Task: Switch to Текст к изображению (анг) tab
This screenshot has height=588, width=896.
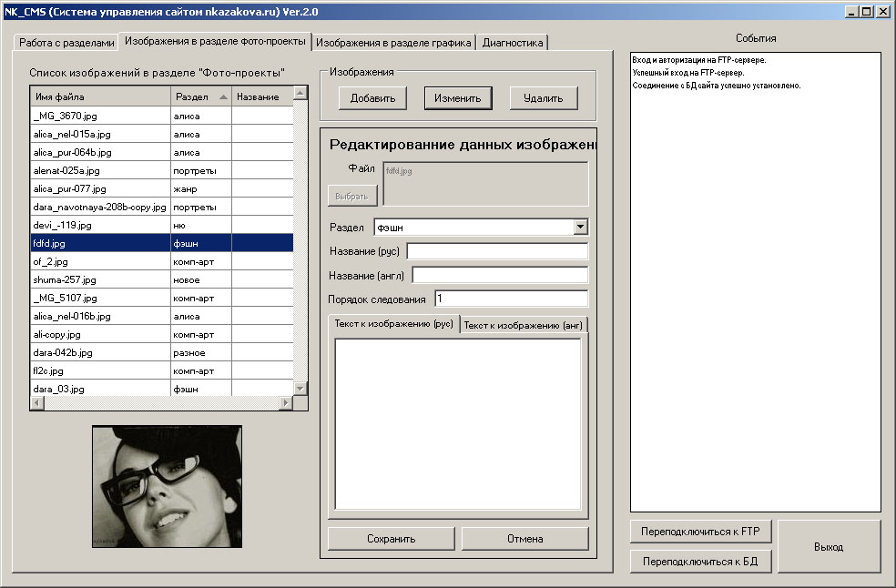Action: (x=524, y=325)
